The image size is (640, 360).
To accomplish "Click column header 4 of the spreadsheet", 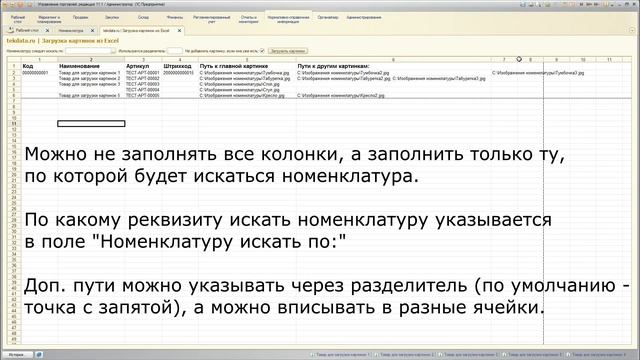I will click(x=180, y=60).
